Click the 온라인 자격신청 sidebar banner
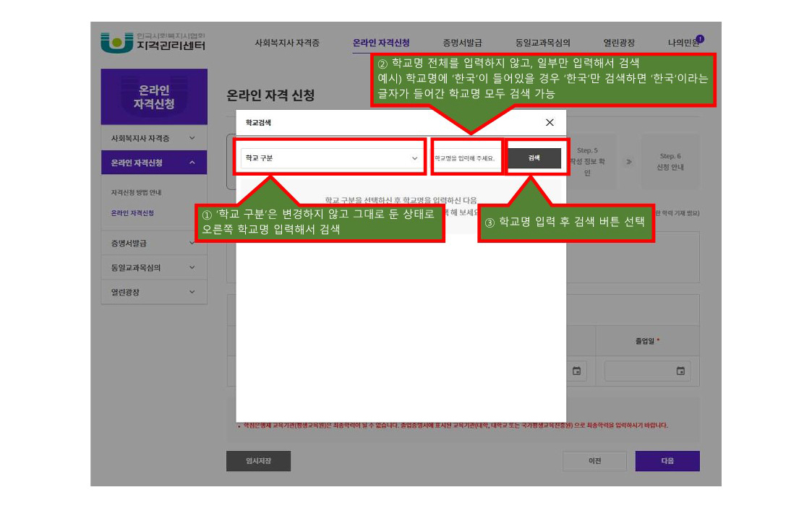812x508 pixels. point(154,97)
